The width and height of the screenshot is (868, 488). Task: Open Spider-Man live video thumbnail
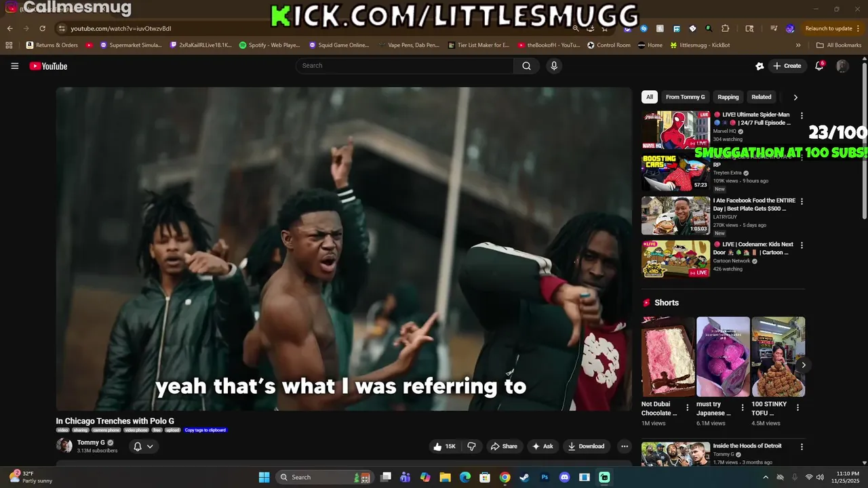point(675,129)
